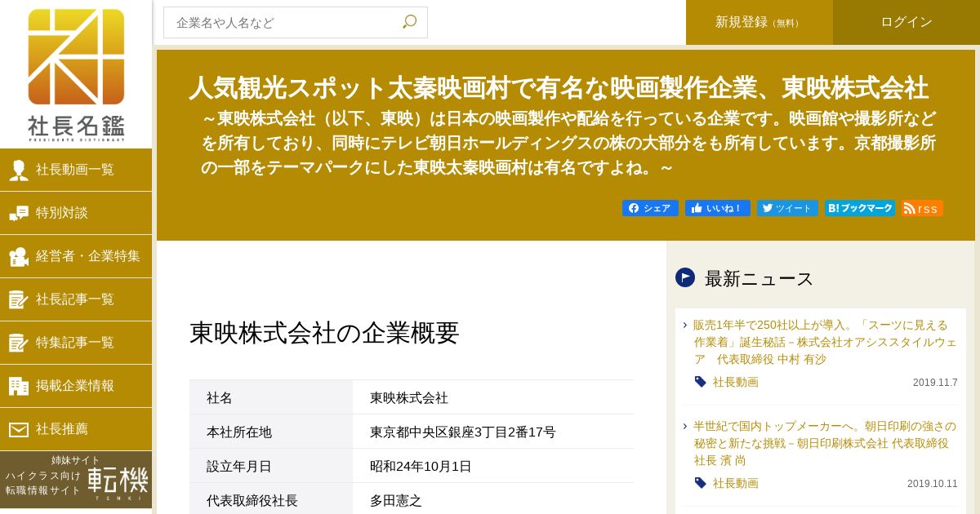Open the 転機 sister site banner
The height and width of the screenshot is (514, 980).
point(76,480)
